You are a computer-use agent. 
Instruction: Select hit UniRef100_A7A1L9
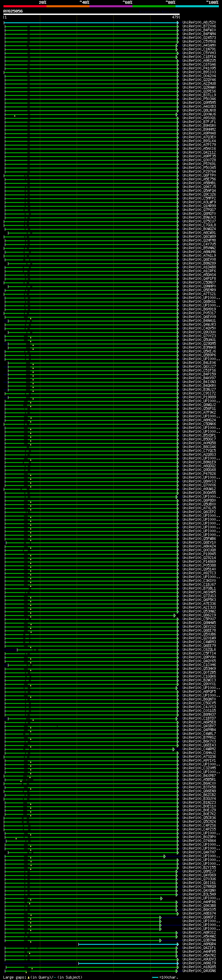coord(199,256)
